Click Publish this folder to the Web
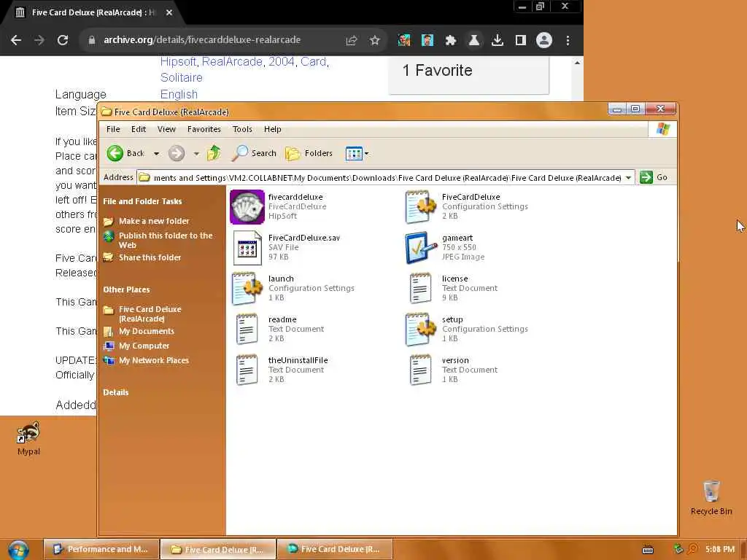The image size is (747, 560). coord(165,240)
